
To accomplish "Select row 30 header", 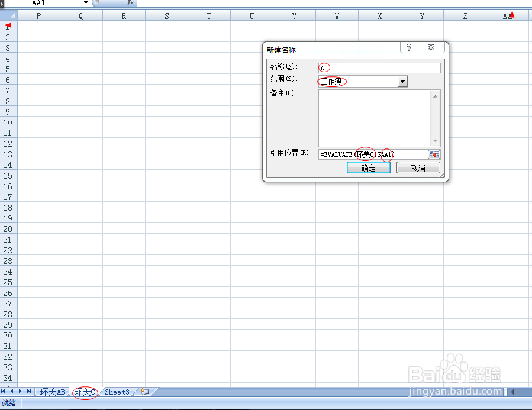I will click(8, 335).
